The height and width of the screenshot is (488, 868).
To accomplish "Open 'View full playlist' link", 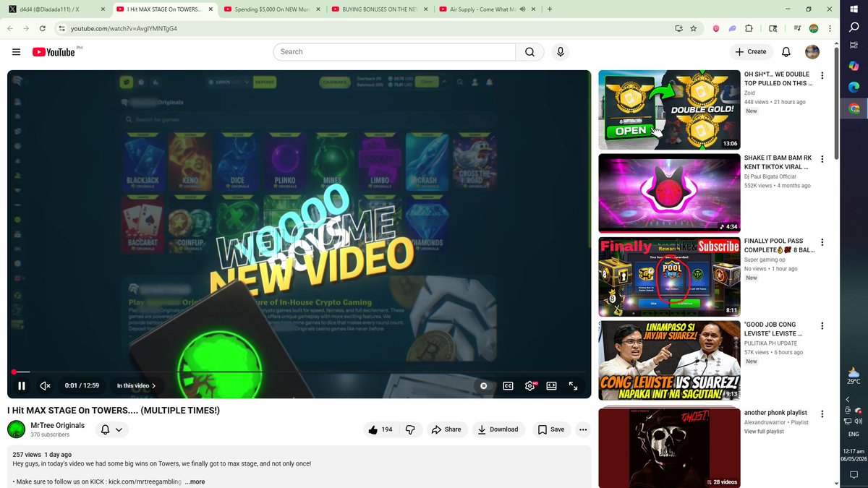I will (764, 432).
